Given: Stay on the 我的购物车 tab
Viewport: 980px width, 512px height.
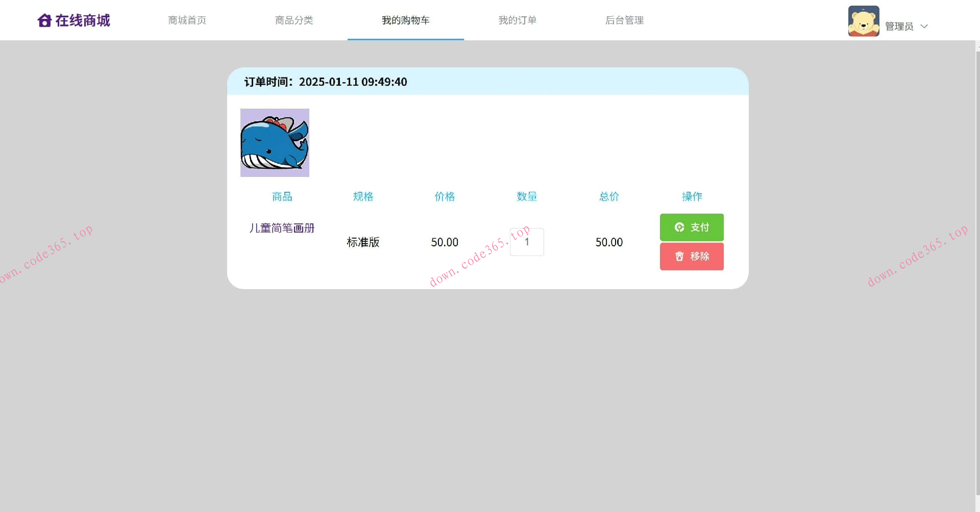Looking at the screenshot, I should (405, 20).
